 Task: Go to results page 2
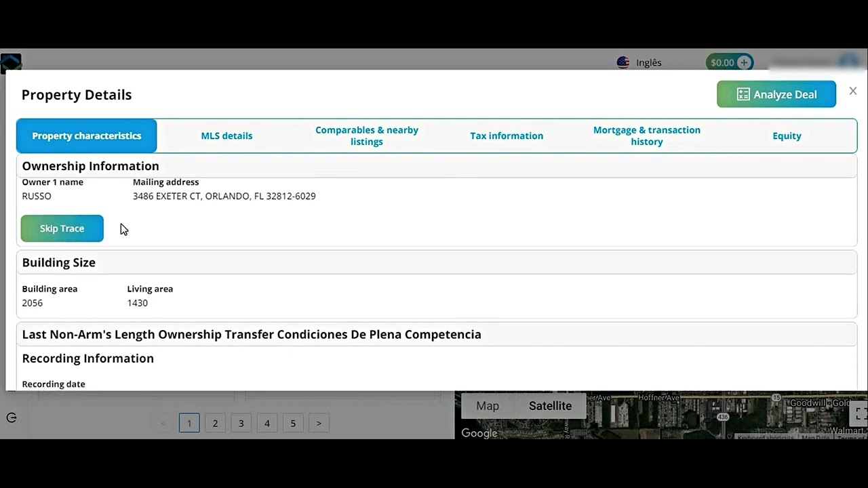215,423
